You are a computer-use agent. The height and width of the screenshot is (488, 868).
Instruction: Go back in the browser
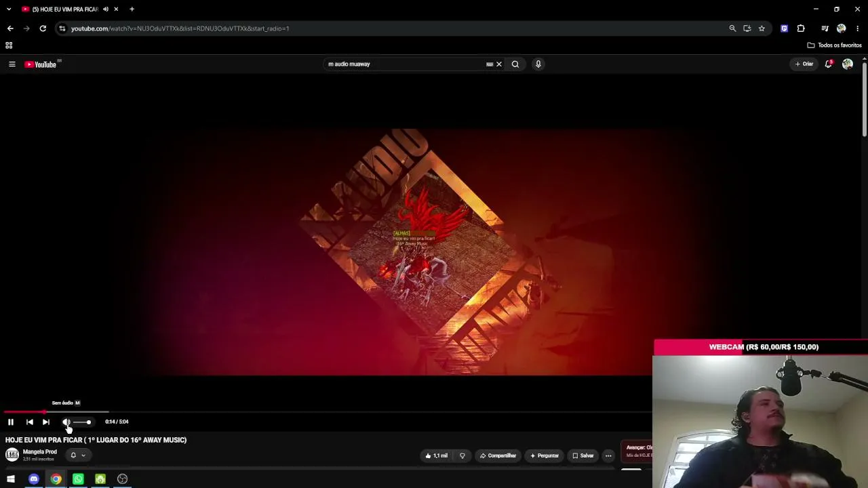[10, 28]
